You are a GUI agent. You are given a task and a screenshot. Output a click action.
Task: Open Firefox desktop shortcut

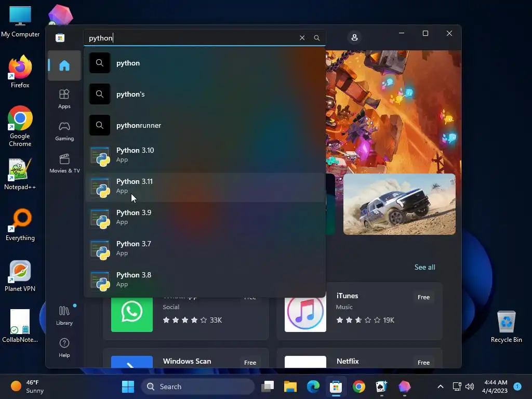click(x=20, y=72)
